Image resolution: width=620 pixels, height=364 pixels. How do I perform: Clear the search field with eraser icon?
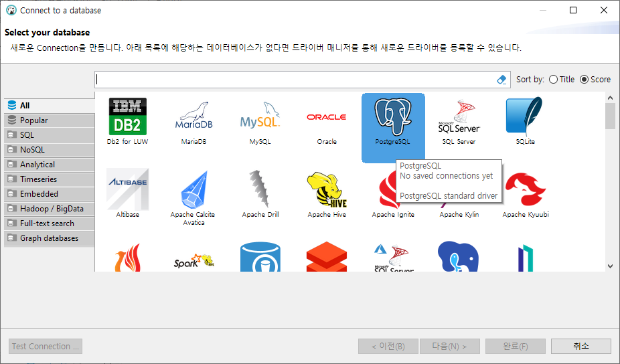[501, 80]
